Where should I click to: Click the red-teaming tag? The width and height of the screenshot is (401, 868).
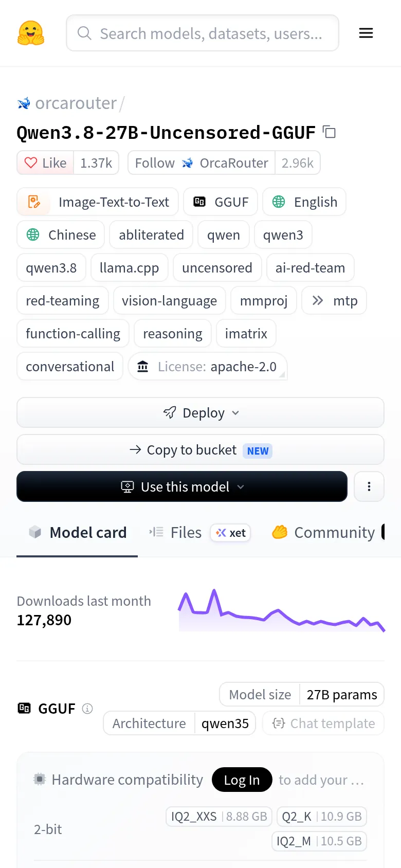[63, 301]
